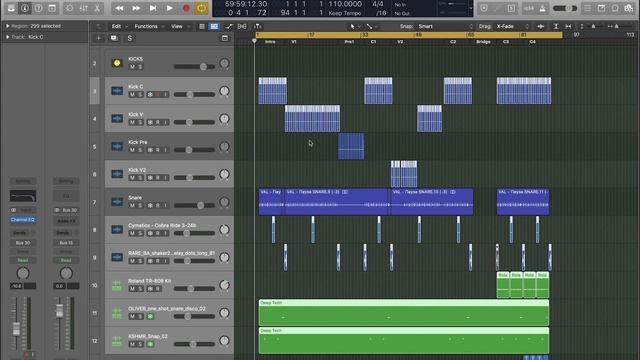Screen dimensions: 640x360
Task: Click the Roland TR-808 Kit track icon
Action: pyautogui.click(x=117, y=285)
